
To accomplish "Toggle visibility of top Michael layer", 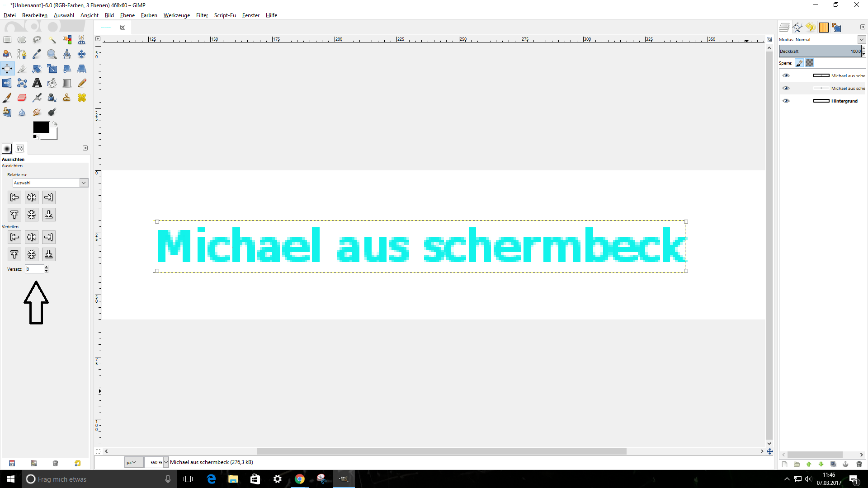I will click(786, 75).
